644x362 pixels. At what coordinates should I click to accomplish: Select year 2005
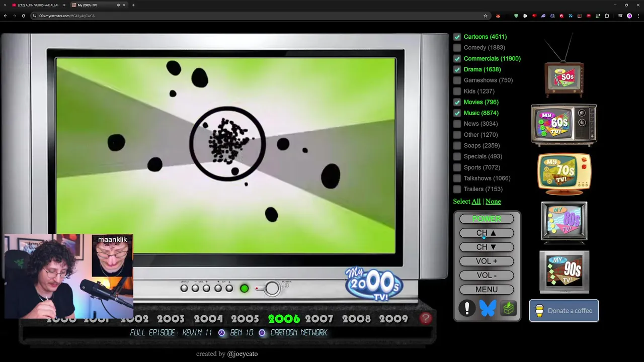[245, 319]
